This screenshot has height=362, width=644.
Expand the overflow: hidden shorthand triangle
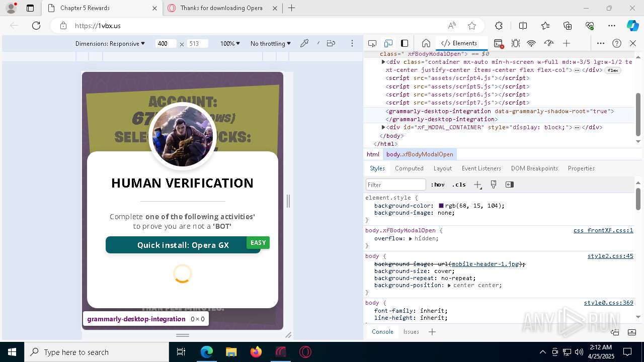coord(411,238)
